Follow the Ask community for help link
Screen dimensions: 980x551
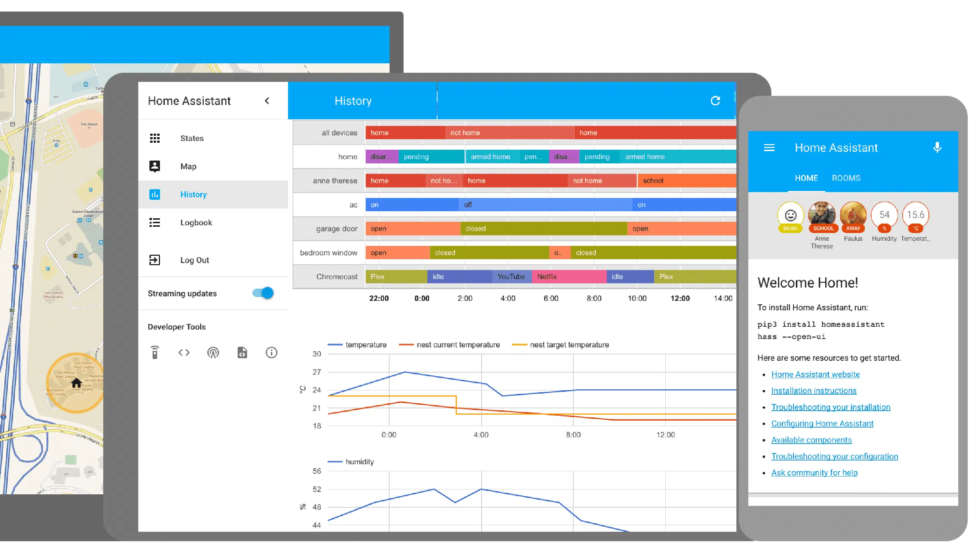[814, 472]
